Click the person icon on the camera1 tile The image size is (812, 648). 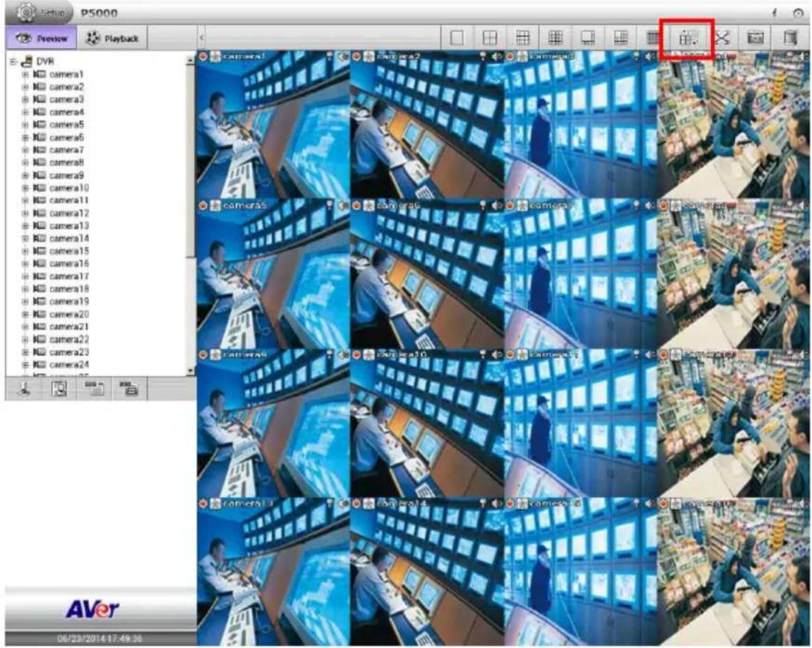(x=215, y=56)
